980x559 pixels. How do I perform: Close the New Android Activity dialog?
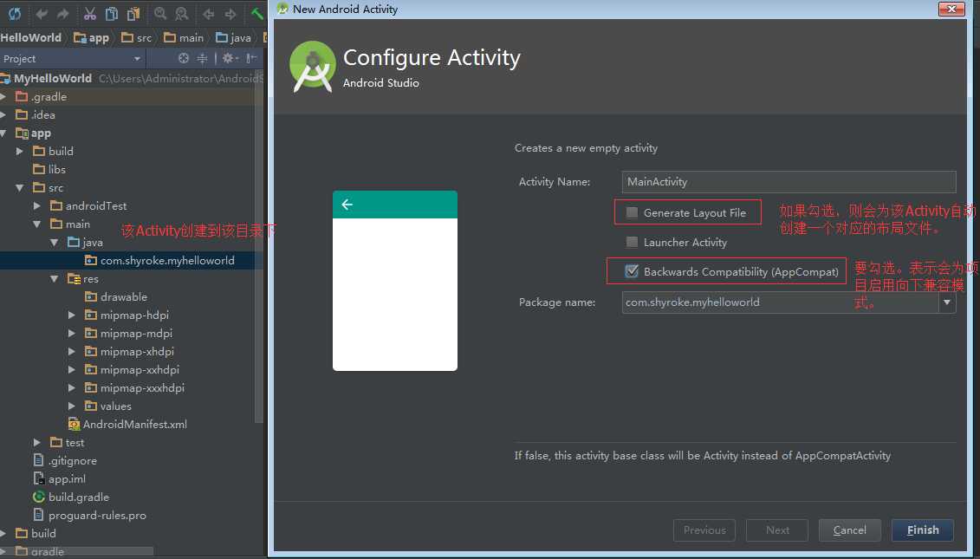pos(951,9)
